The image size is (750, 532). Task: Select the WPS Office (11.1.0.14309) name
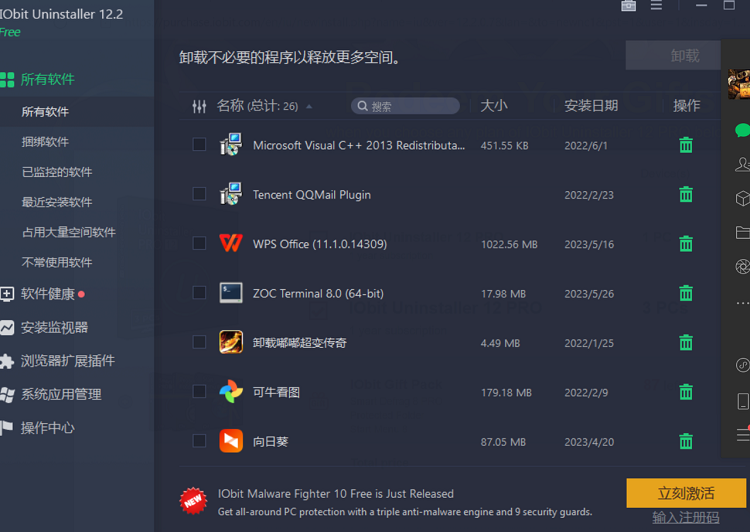pos(320,244)
